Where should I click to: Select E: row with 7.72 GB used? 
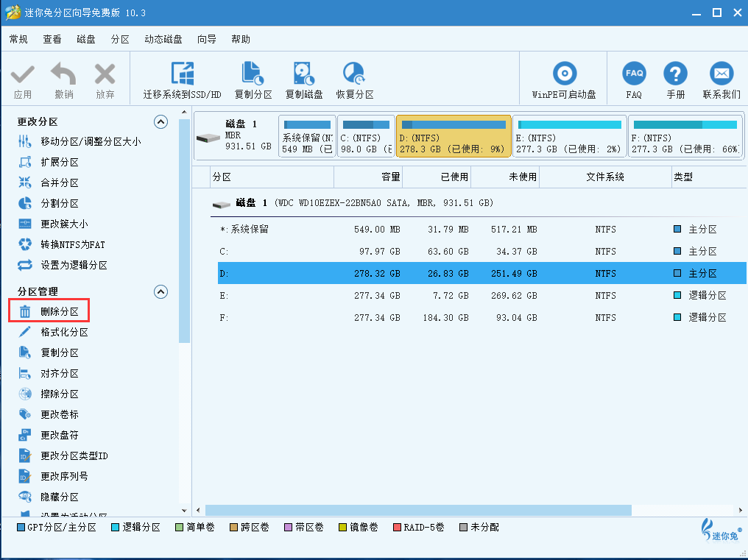pyautogui.click(x=482, y=296)
